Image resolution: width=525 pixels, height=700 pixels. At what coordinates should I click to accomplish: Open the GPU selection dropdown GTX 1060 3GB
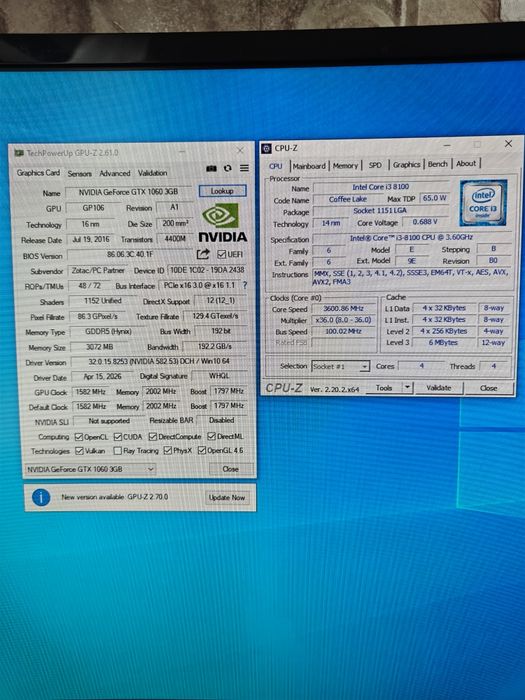tap(90, 469)
